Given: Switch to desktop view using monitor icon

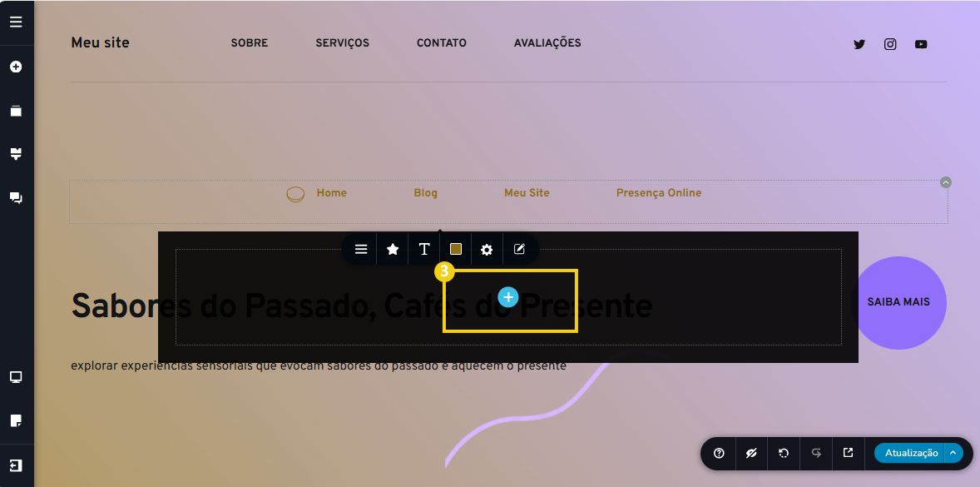Looking at the screenshot, I should [16, 377].
